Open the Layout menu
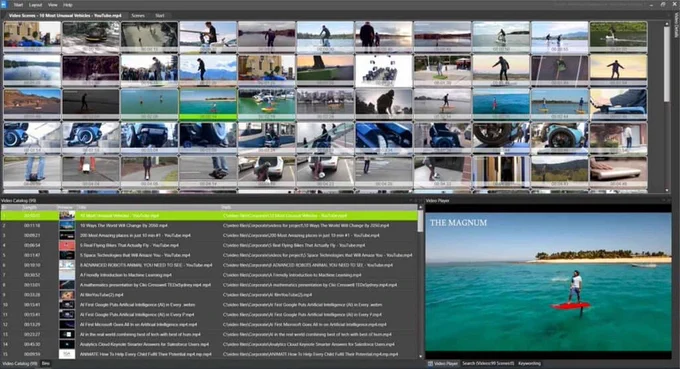The image size is (680, 369). [35, 5]
